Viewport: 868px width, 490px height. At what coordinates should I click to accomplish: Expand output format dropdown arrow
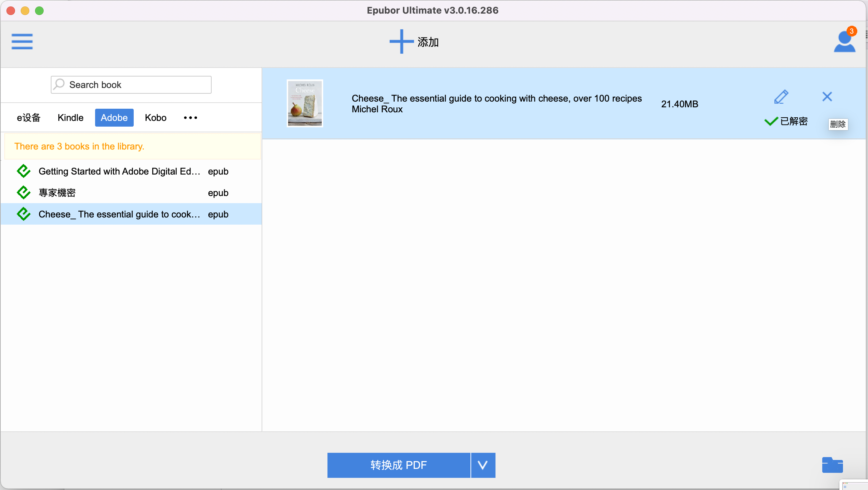483,465
